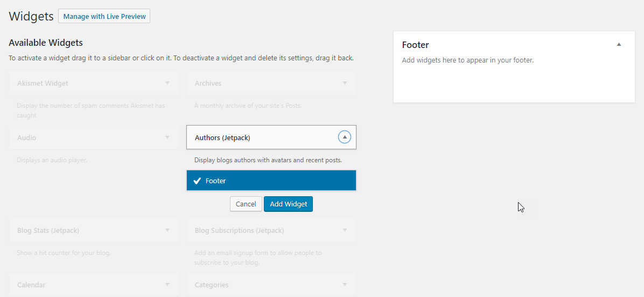Expand the Categories widget arrow
Viewport: 644px width, 297px height.
click(345, 285)
